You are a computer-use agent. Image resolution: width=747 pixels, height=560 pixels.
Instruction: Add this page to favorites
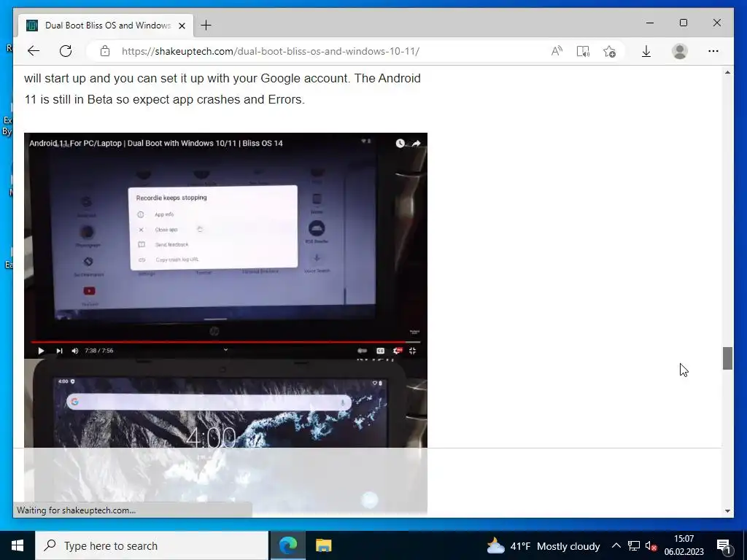click(609, 51)
